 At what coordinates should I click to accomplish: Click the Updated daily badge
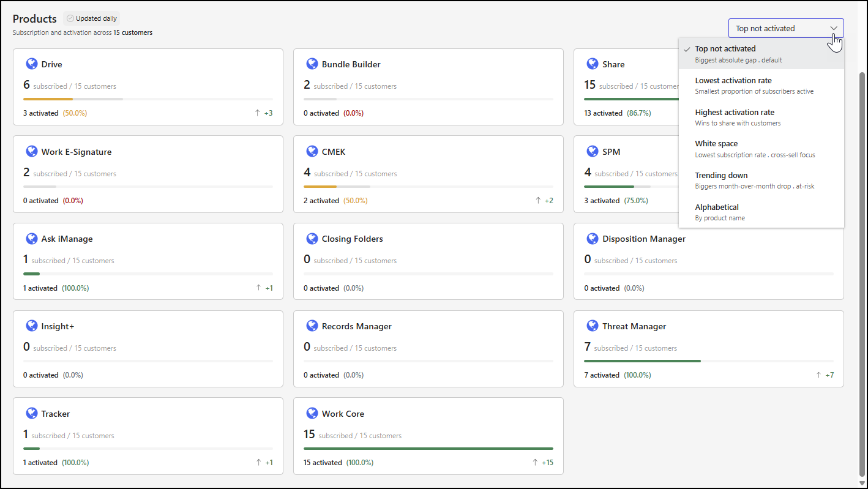click(92, 18)
